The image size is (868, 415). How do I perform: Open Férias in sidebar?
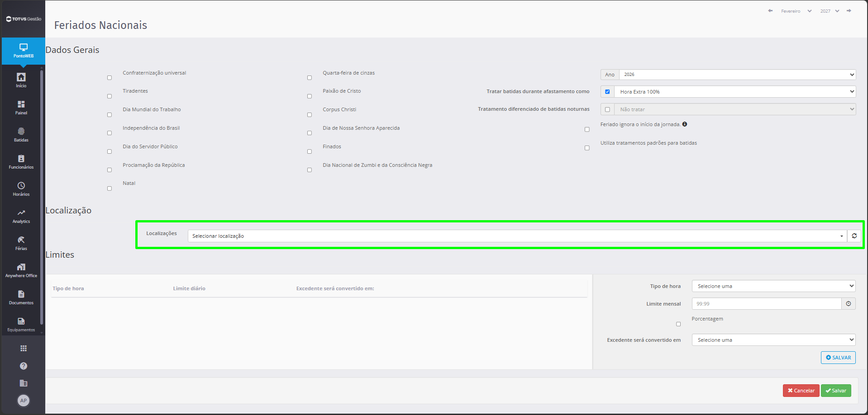[x=21, y=243]
